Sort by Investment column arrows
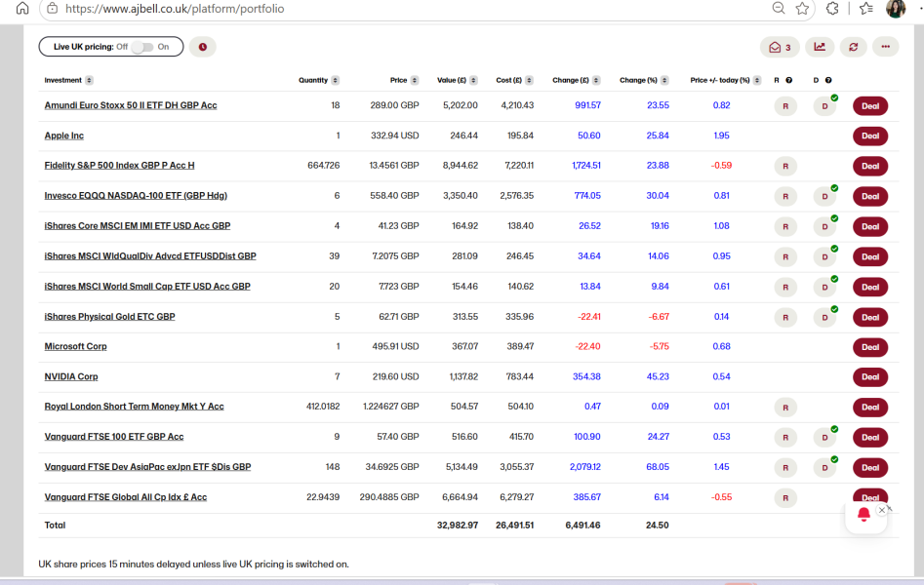Viewport: 924px width, 585px height. pyautogui.click(x=89, y=80)
